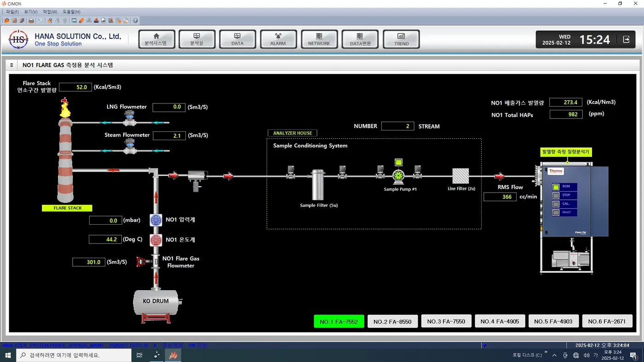644x362 pixels.
Task: Click the exit icon beside the clock
Action: click(626, 40)
